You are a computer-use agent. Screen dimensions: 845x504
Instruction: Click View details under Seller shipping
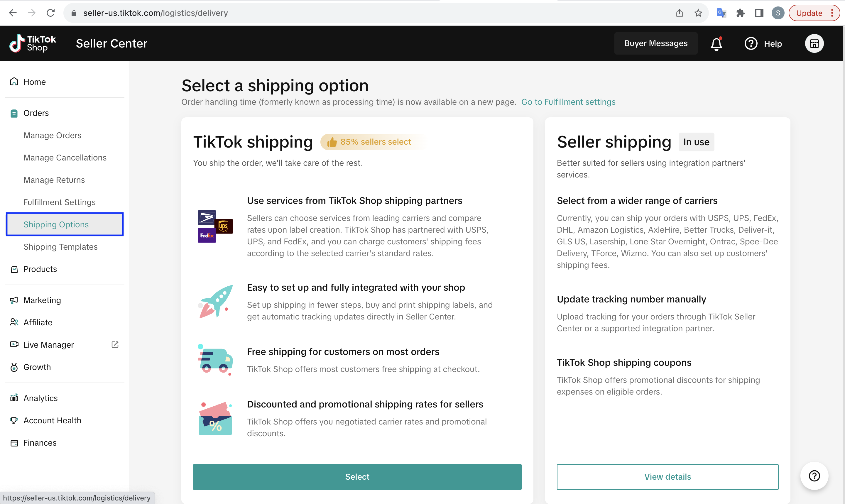point(667,477)
